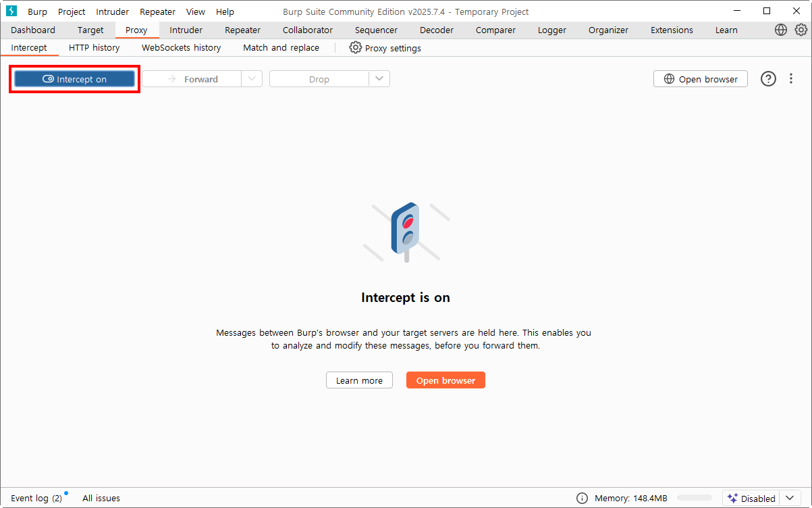Open the WebSockets history sub-tab

[181, 47]
